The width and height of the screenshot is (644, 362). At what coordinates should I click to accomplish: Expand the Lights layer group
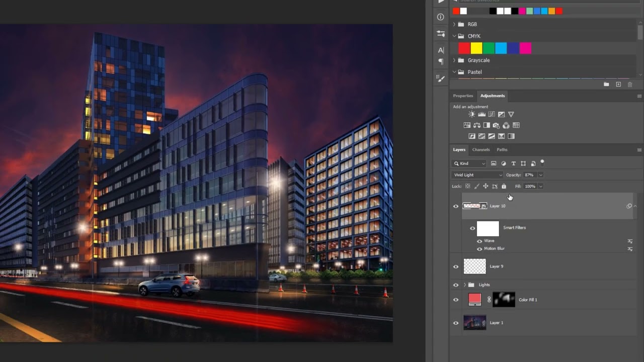[x=465, y=285]
